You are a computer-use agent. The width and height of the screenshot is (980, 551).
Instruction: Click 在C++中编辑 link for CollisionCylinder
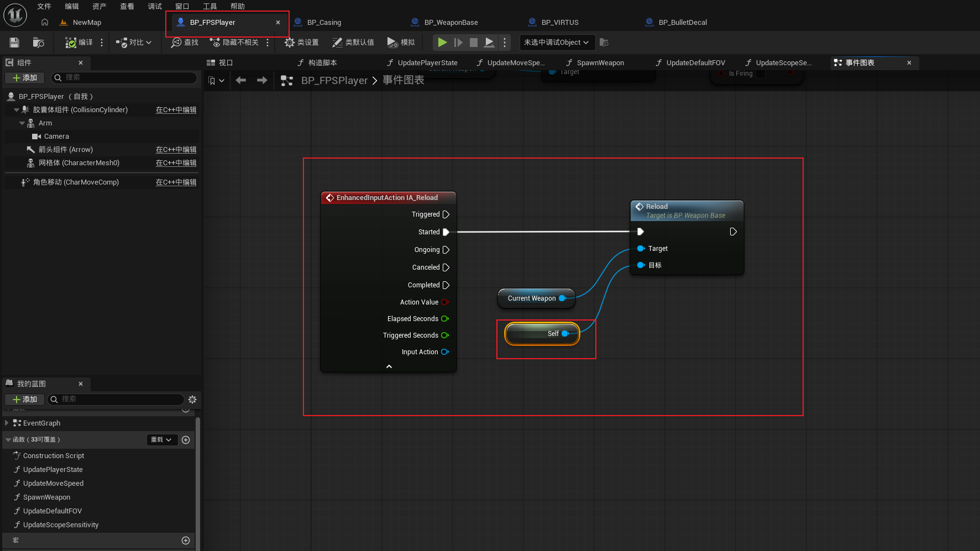[176, 110]
